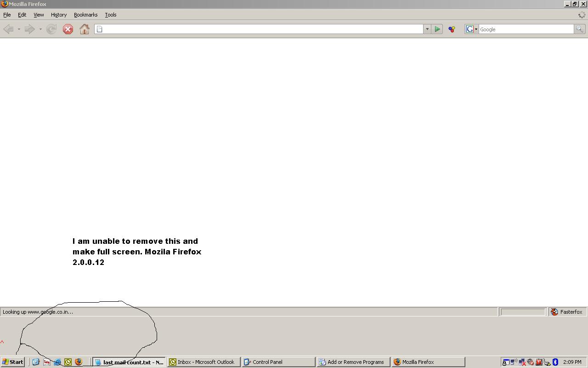The height and width of the screenshot is (368, 588).
Task: Launch Tally from quick launch
Action: 47,362
